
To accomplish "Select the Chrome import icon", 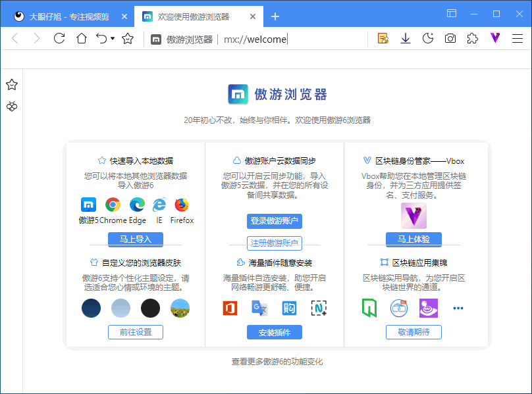I will pos(113,205).
